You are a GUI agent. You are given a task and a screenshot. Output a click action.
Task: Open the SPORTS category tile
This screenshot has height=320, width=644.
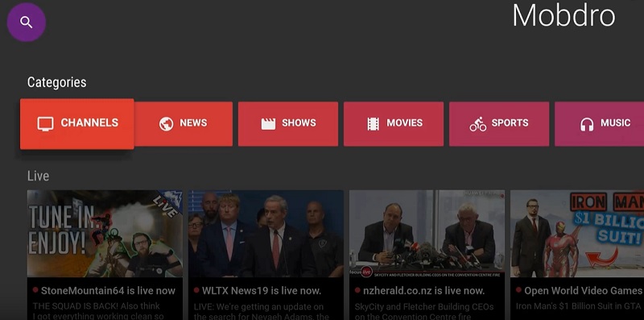pos(499,124)
